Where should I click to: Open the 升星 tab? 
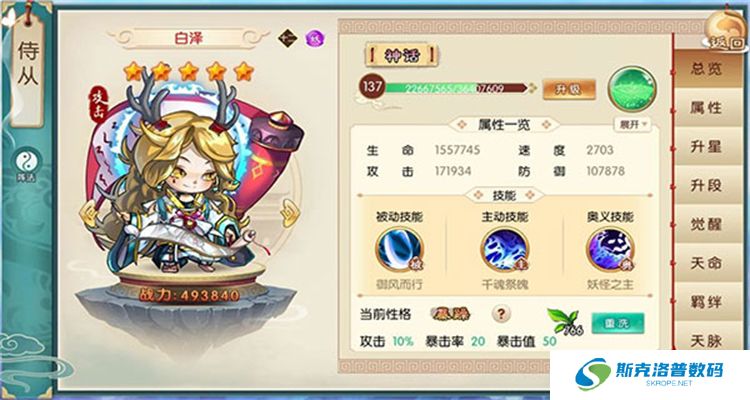pyautogui.click(x=706, y=146)
